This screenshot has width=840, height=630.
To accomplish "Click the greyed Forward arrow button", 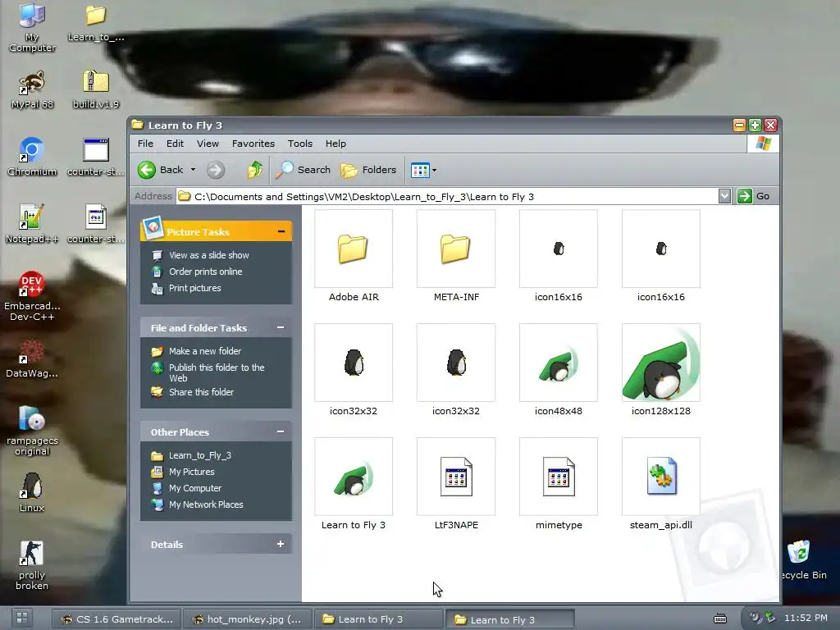I will pos(216,170).
